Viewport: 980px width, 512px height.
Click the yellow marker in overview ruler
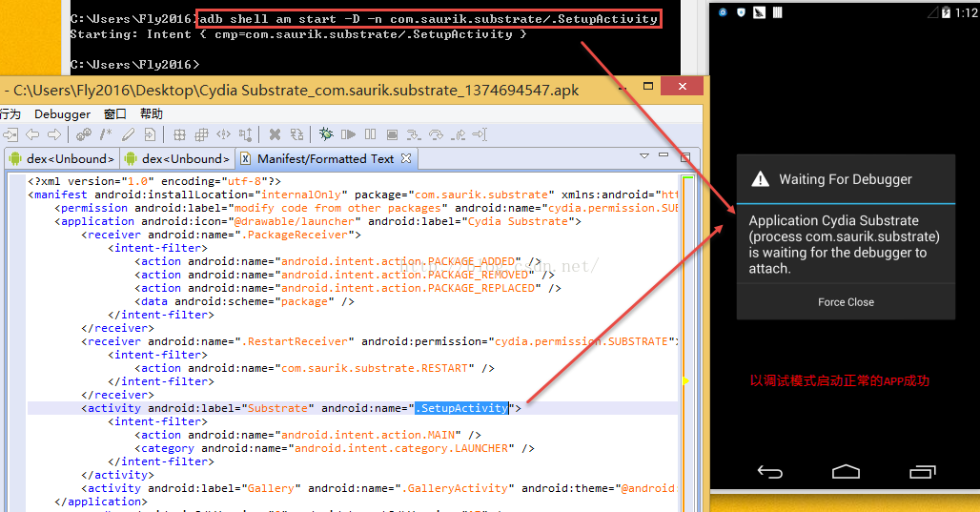pyautogui.click(x=685, y=380)
